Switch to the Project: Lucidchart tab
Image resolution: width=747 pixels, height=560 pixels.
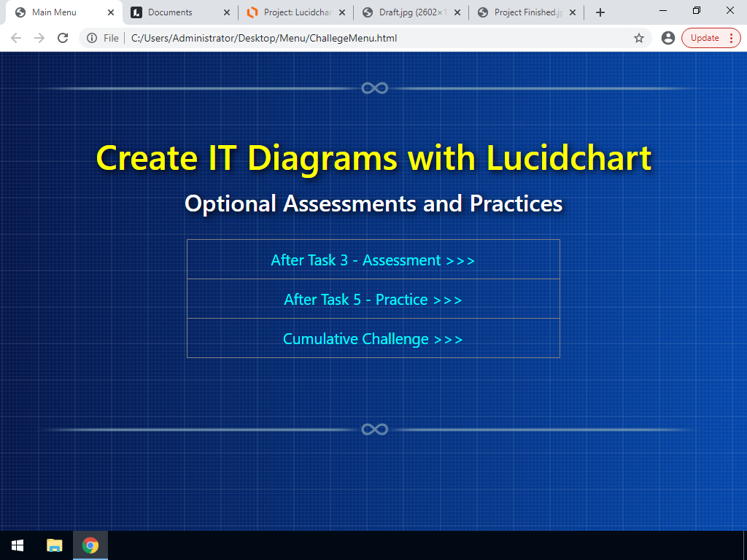pyautogui.click(x=298, y=12)
